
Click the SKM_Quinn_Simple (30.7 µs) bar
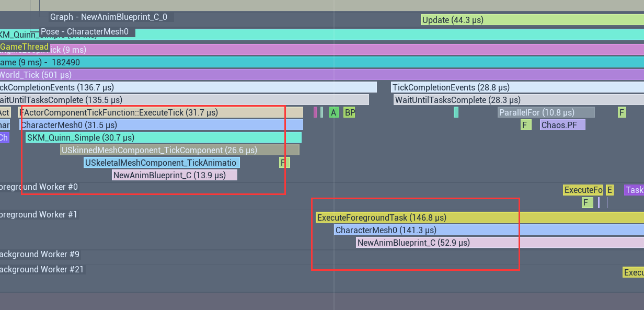163,137
